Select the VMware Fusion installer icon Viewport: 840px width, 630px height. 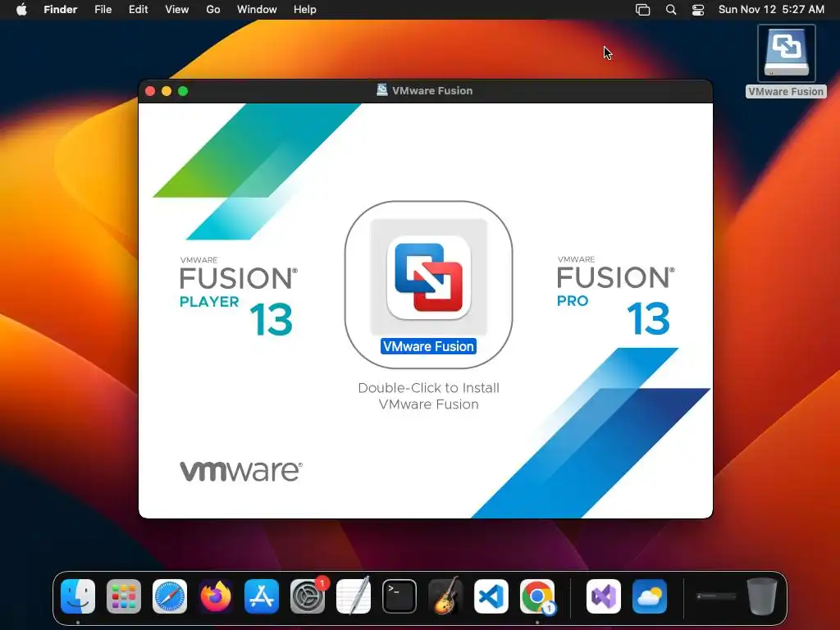[x=428, y=277]
